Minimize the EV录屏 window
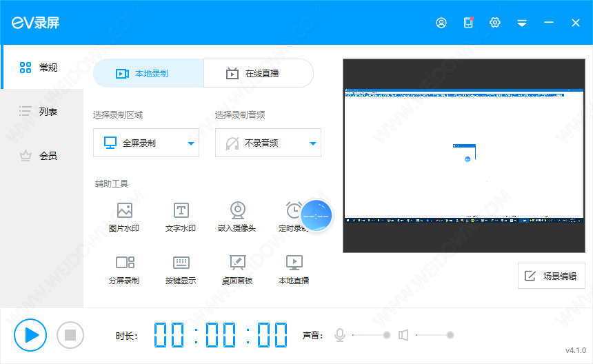 (x=549, y=23)
